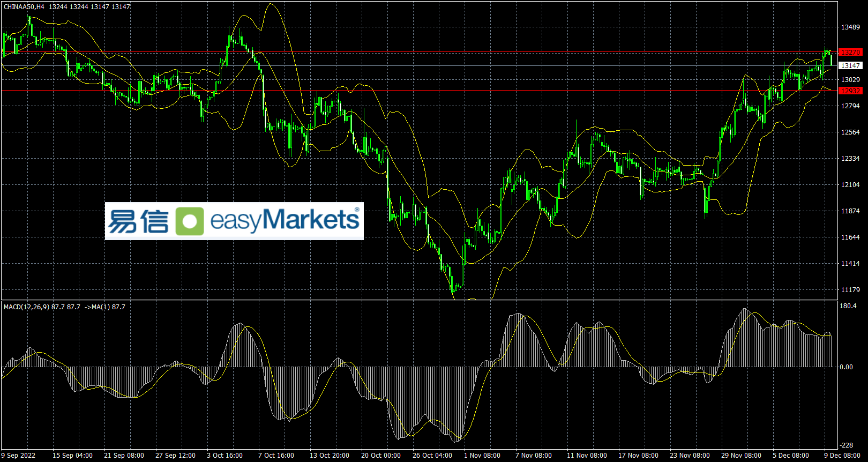Click the 17 Nov 08:00 time label
The height and width of the screenshot is (462, 868).
point(638,456)
